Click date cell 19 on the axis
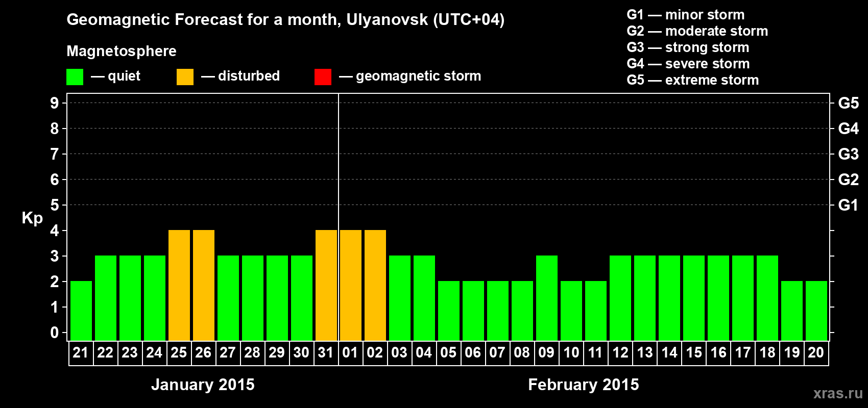 click(792, 353)
